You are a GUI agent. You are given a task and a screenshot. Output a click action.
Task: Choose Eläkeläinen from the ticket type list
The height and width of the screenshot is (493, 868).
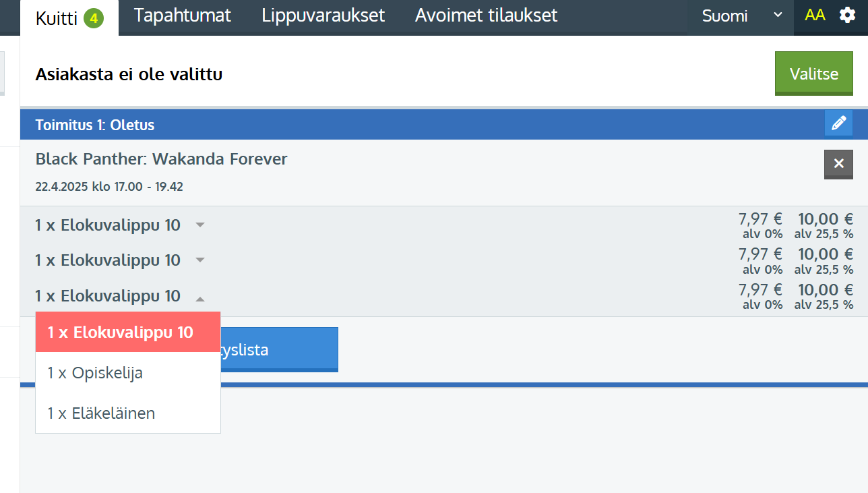click(101, 413)
